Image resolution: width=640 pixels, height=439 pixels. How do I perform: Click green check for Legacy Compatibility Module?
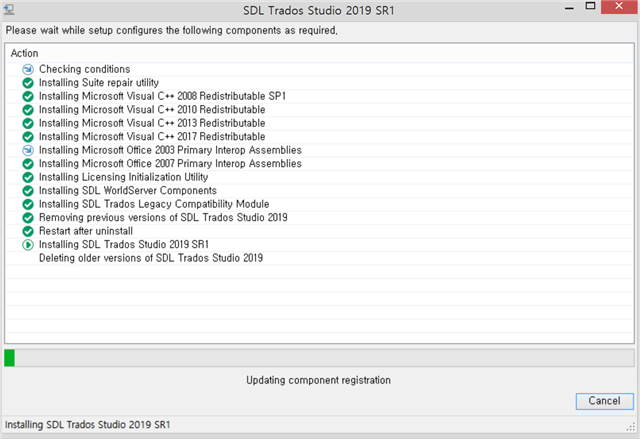point(28,204)
